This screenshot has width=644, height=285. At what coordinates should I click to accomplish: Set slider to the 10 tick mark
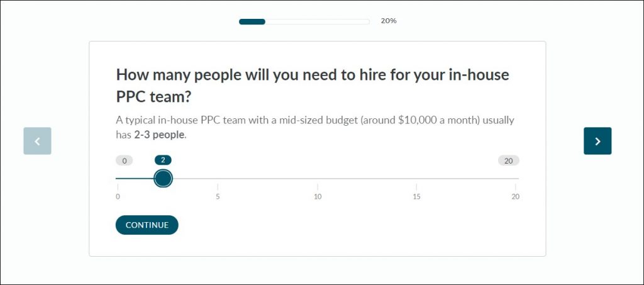(318, 179)
